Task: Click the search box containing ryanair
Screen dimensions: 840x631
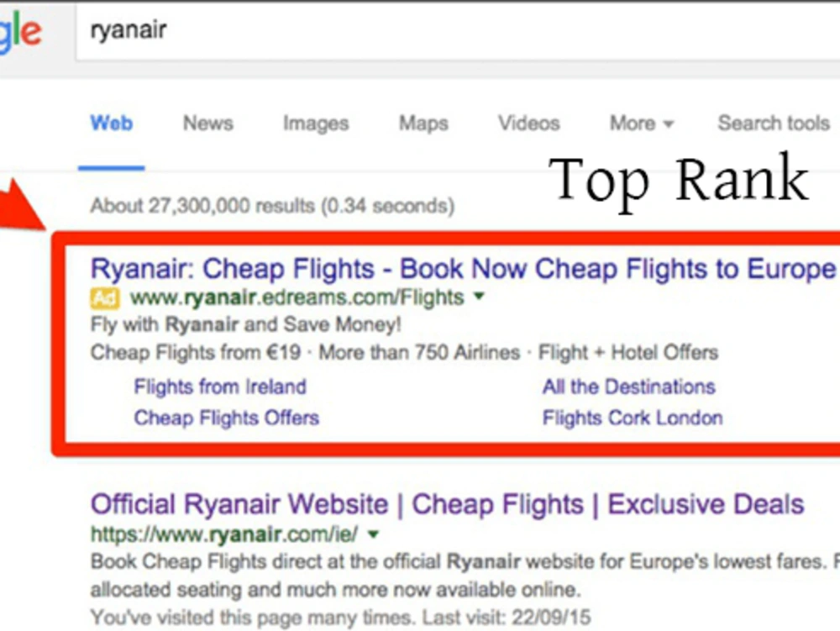Action: click(458, 32)
